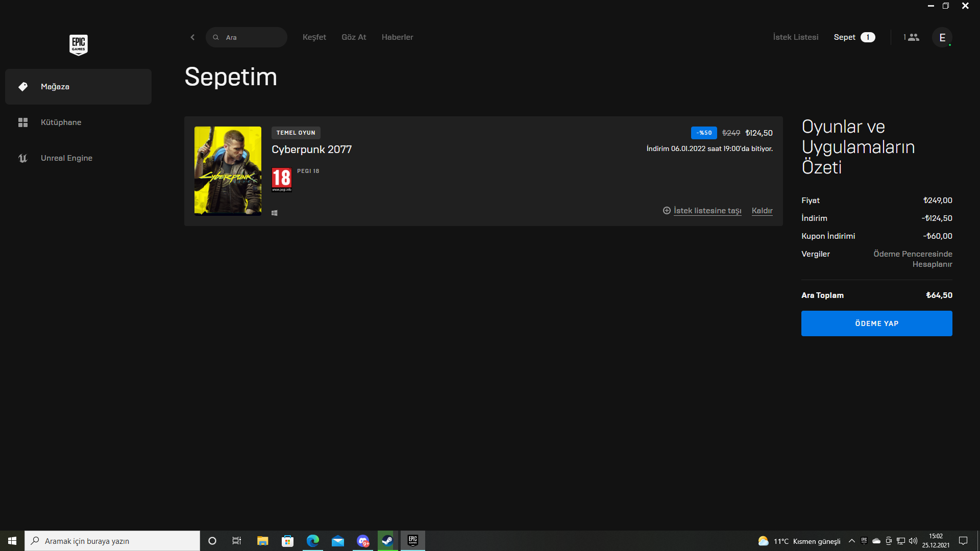Click the ÖDEME YAP checkout button
The height and width of the screenshot is (551, 980).
876,323
